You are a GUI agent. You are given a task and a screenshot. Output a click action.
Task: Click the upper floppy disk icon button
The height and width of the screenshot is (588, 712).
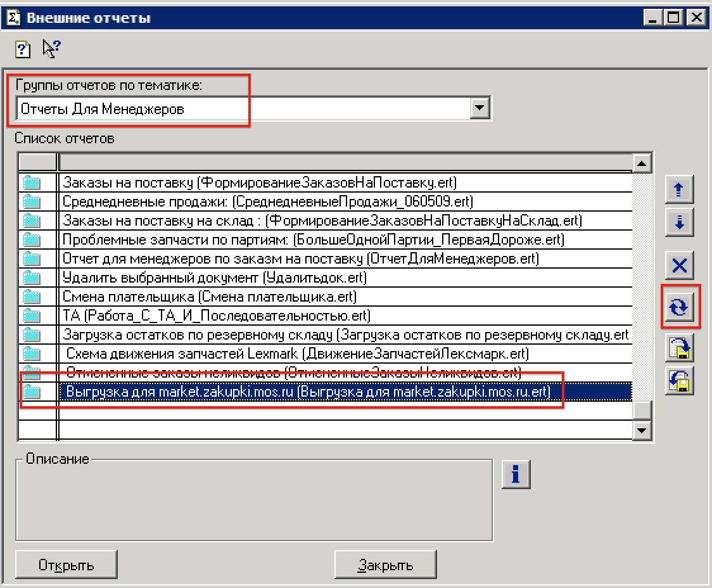[679, 348]
